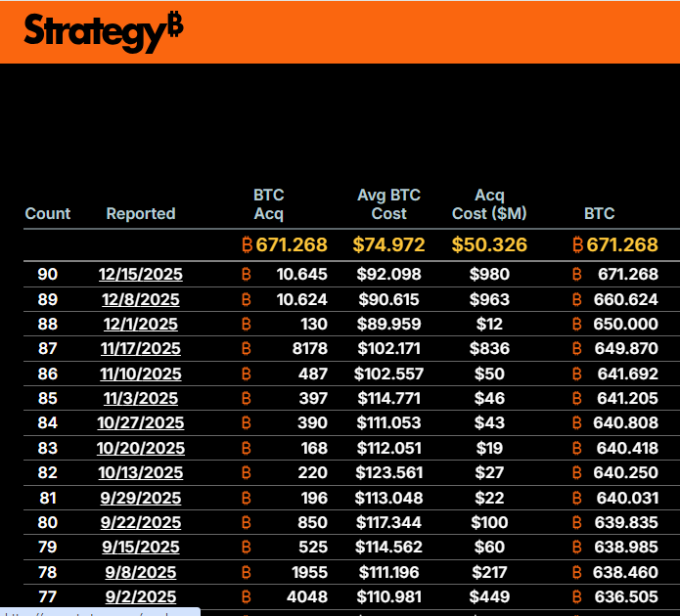
Task: Select the 640.418 BTC holdings cell
Action: [627, 448]
